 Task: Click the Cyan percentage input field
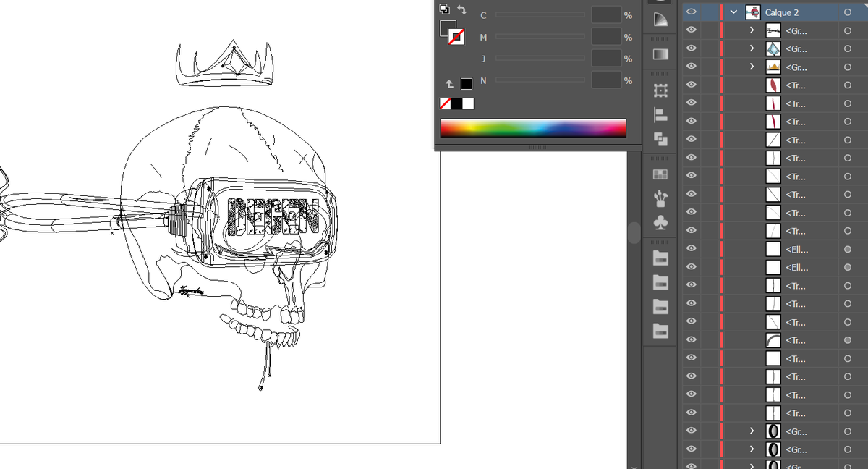606,14
